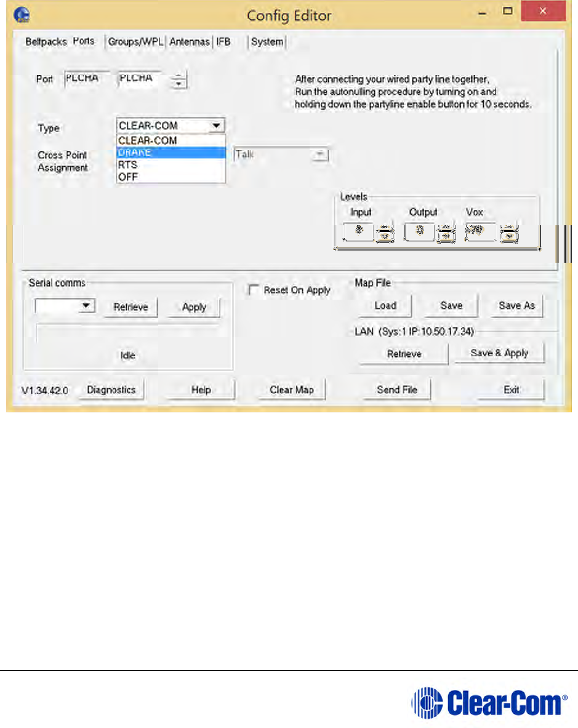Click the Exit button
Viewport: 578px width, 728px height.
pyautogui.click(x=511, y=390)
